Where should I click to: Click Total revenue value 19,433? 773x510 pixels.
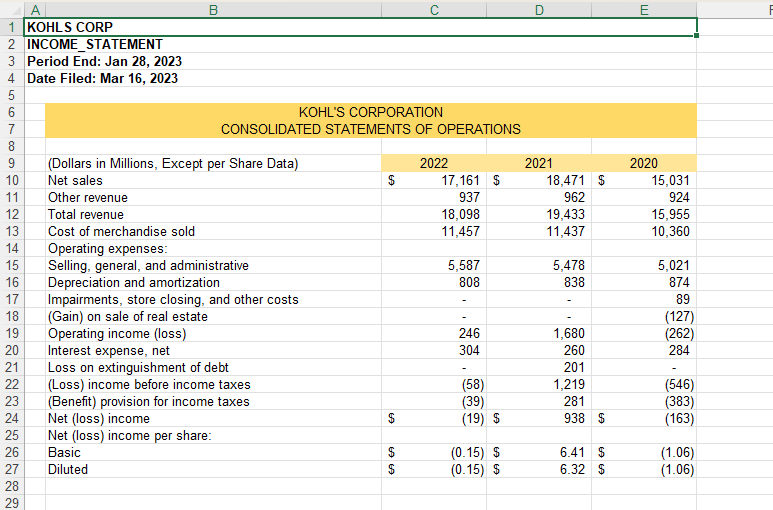tap(565, 214)
